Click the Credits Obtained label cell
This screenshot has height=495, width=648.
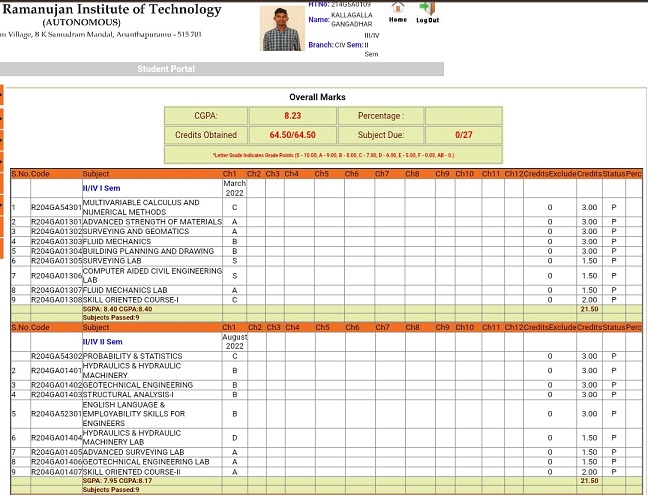[206, 135]
